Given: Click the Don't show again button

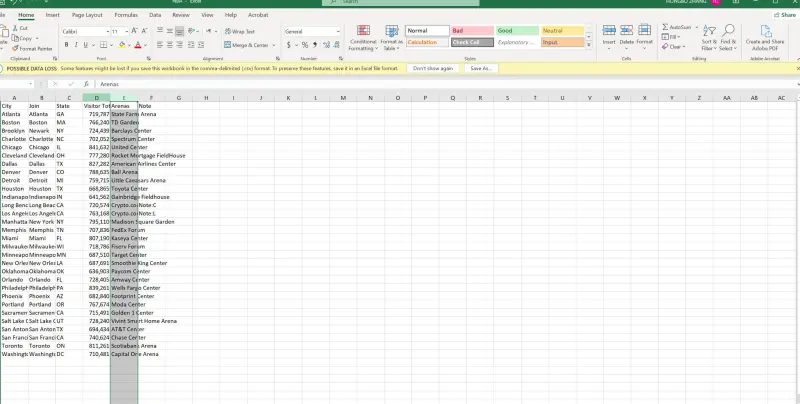Looking at the screenshot, I should click(433, 68).
